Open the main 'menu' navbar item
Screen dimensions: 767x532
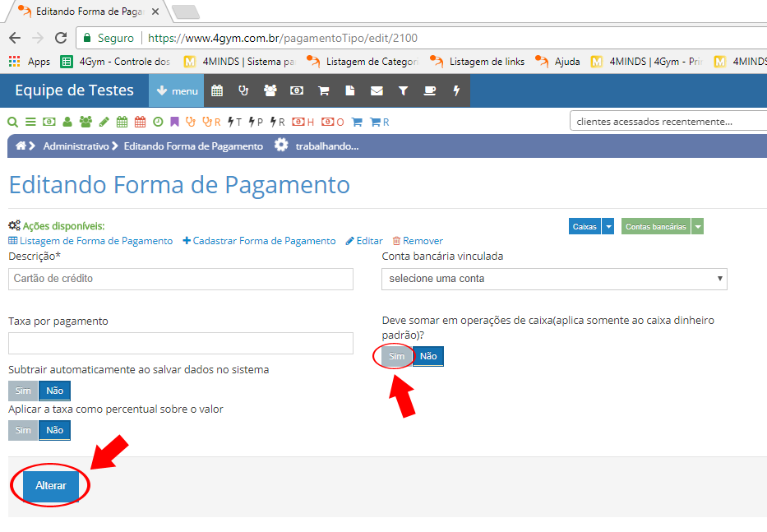pyautogui.click(x=176, y=91)
